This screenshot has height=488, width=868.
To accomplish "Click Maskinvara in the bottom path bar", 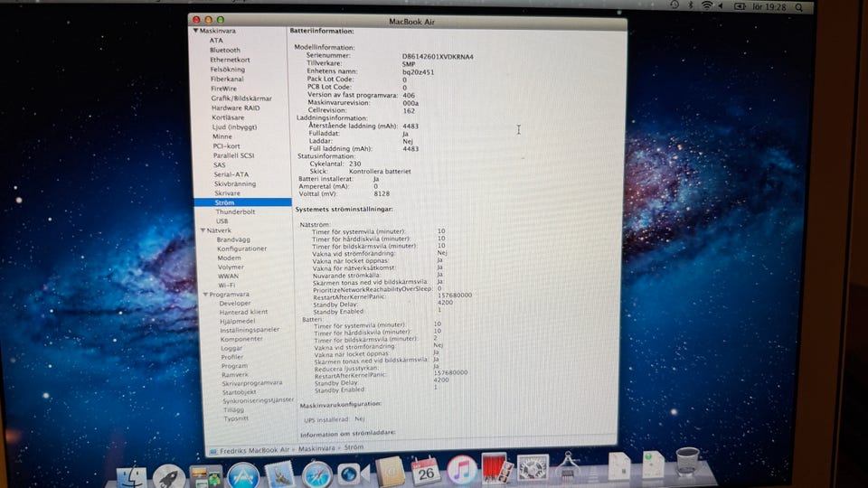I will coord(316,449).
